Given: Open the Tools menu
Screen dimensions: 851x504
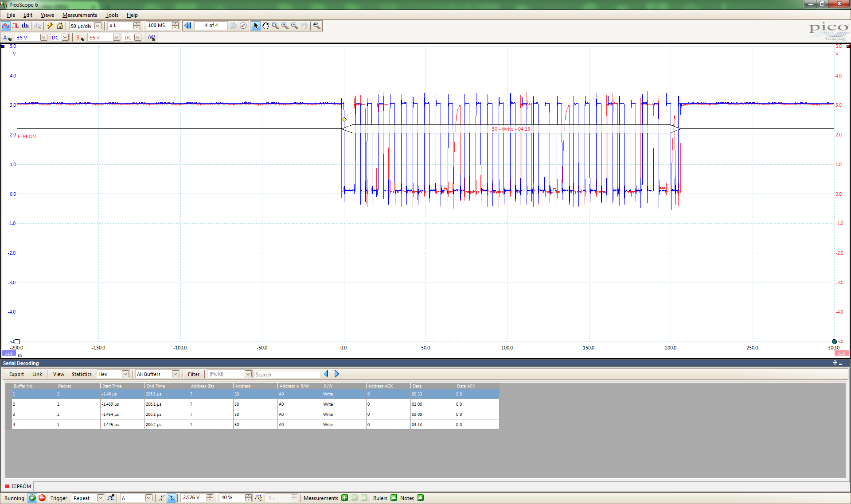Looking at the screenshot, I should [112, 15].
